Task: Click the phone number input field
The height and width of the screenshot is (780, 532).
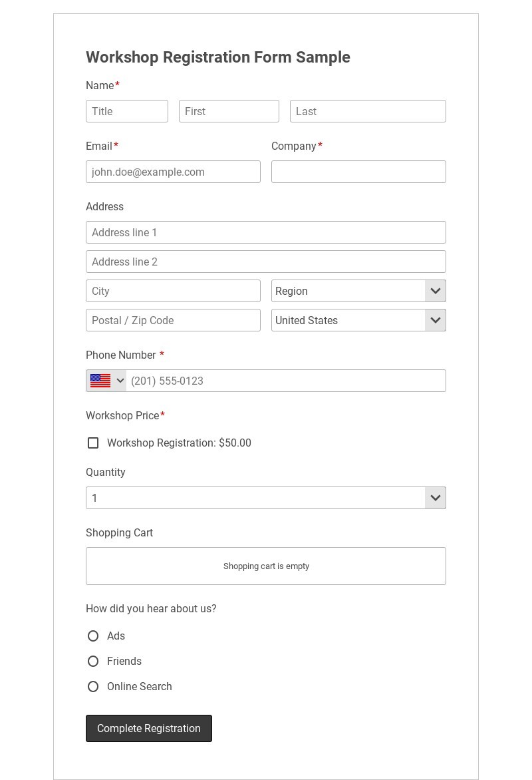Action: coord(286,381)
